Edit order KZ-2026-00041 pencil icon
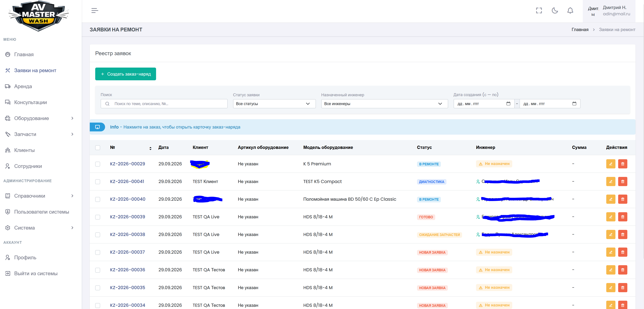The width and height of the screenshot is (644, 309). (611, 181)
